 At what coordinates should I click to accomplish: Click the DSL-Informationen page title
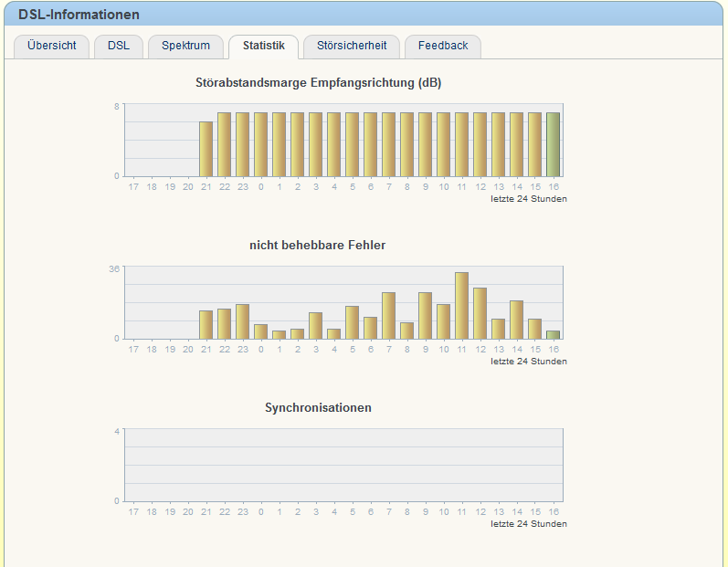pos(79,15)
